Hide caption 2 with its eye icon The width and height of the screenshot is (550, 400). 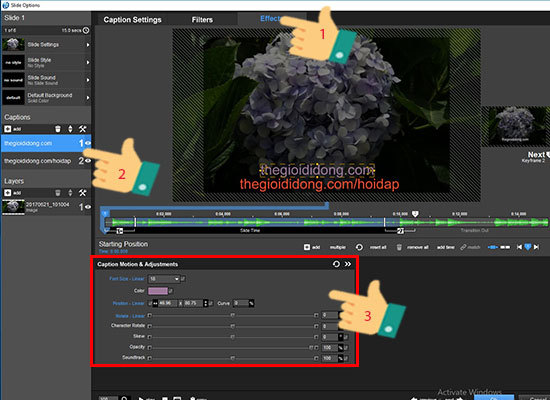pyautogui.click(x=88, y=161)
